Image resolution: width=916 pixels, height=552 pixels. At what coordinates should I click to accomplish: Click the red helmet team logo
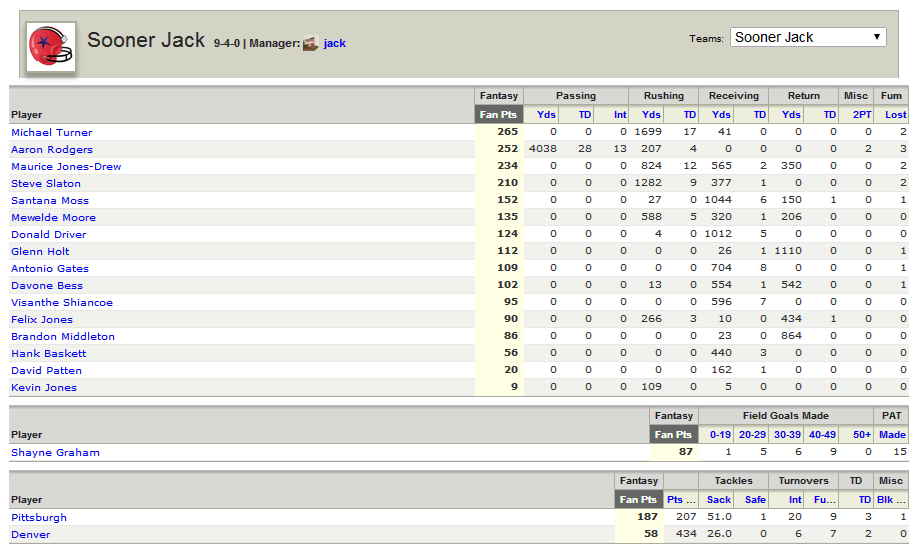pos(51,47)
